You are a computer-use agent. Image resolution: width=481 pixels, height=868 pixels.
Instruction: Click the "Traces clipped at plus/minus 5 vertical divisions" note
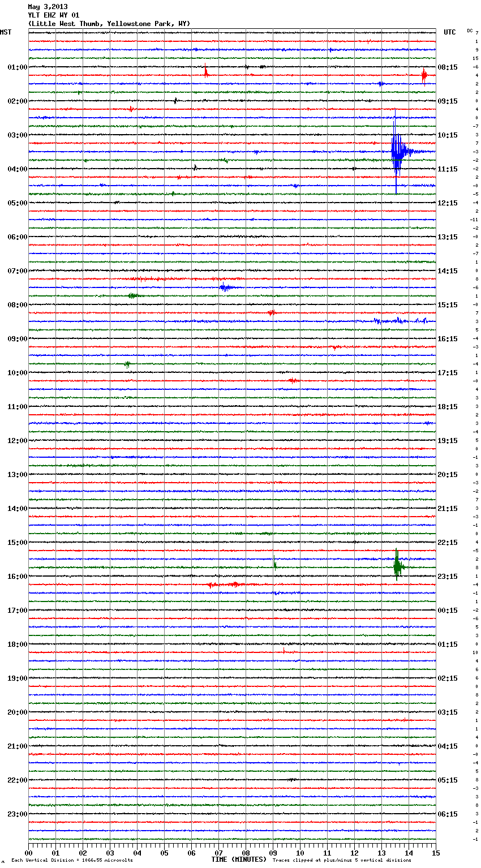(x=342, y=861)
